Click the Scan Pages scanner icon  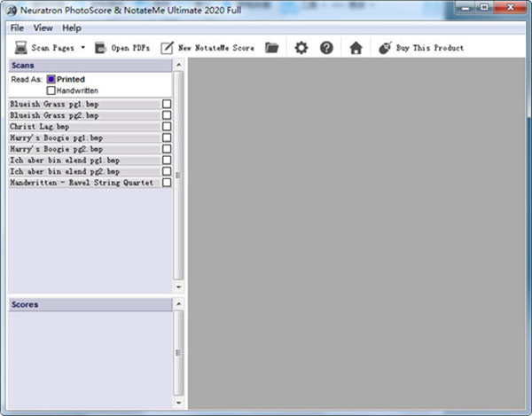(x=20, y=48)
